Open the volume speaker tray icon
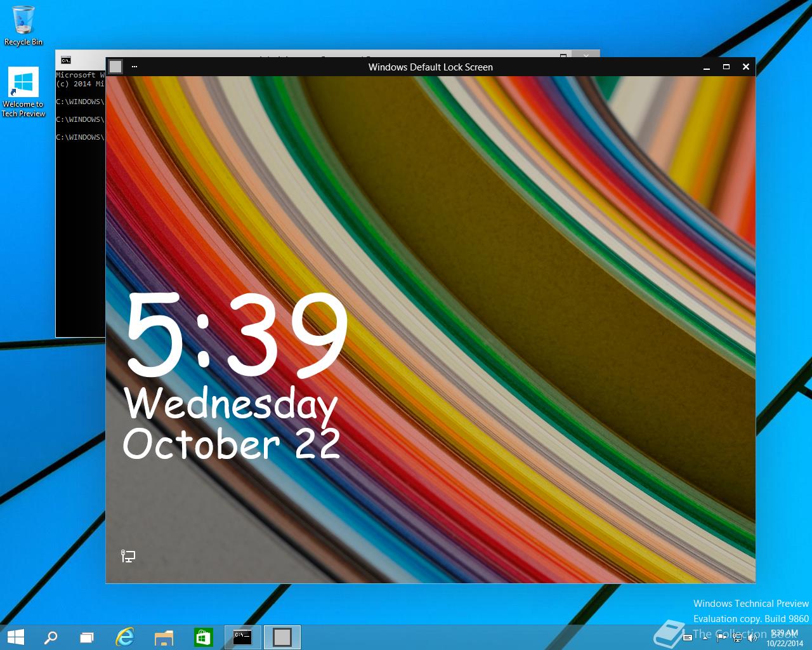Image resolution: width=812 pixels, height=650 pixels. 752,638
